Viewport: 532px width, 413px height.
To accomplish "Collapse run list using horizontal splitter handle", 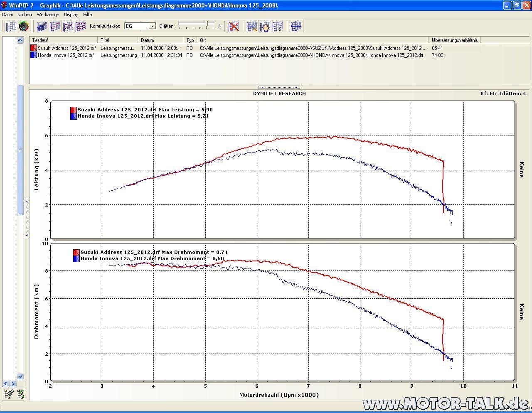I will (279, 87).
